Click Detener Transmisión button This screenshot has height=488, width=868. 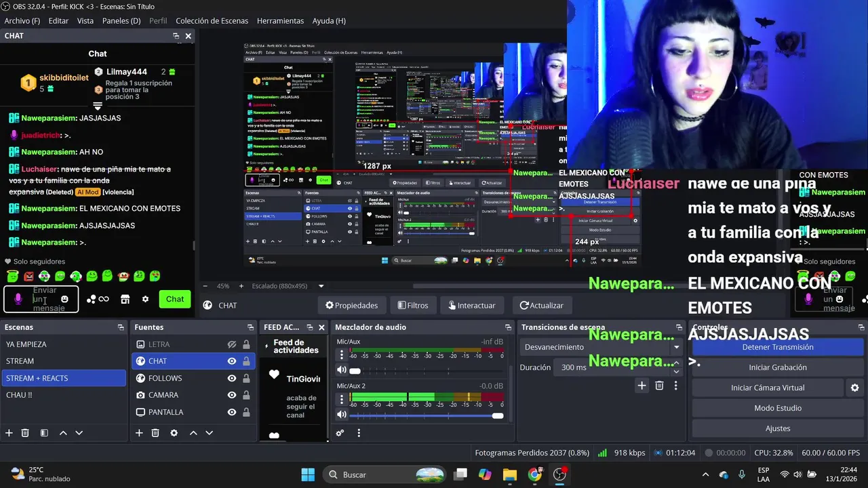click(778, 347)
